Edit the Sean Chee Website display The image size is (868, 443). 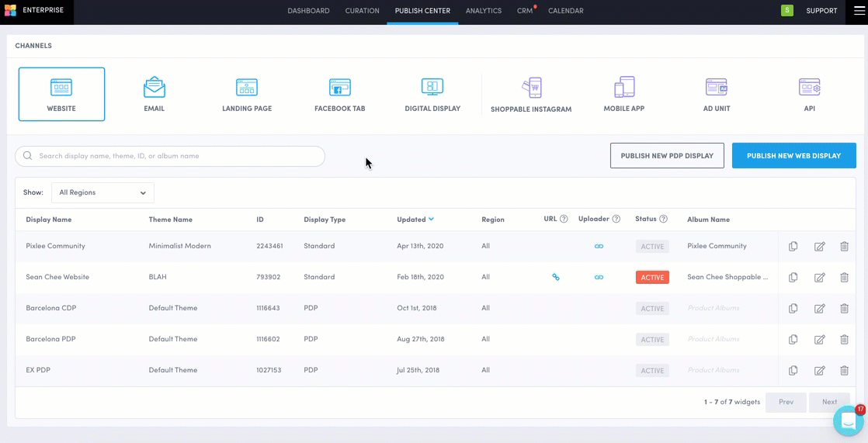coord(819,278)
